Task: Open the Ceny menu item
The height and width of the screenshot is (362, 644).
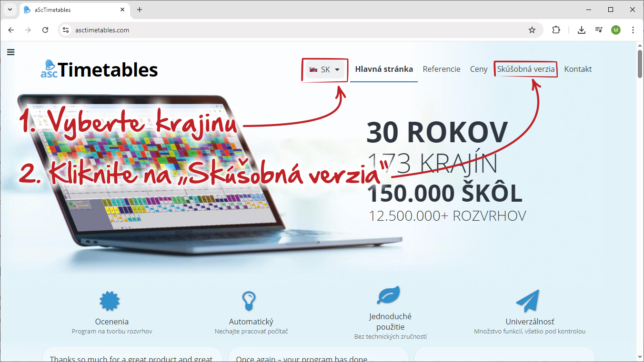Action: 479,69
